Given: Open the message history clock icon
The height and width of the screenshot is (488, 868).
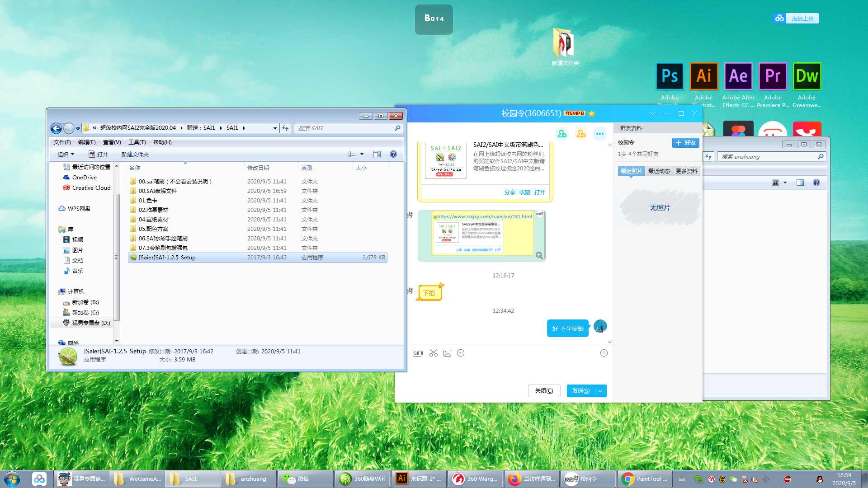Looking at the screenshot, I should [604, 353].
